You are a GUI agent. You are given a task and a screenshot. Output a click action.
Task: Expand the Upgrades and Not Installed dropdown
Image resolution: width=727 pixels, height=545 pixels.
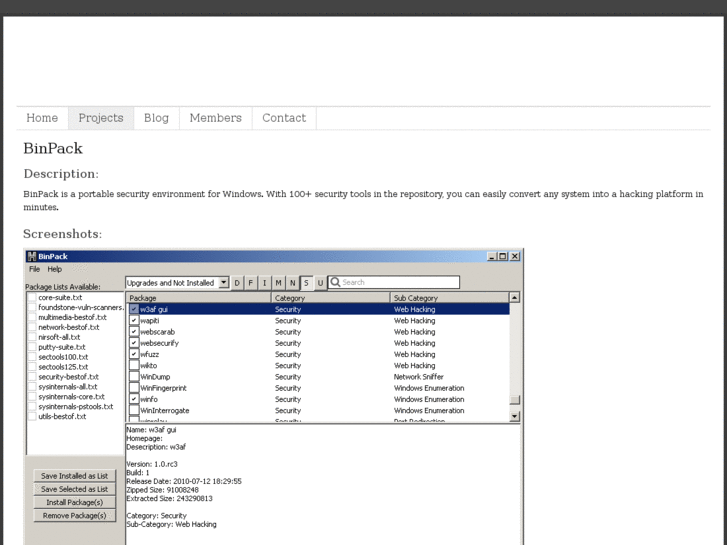point(223,282)
